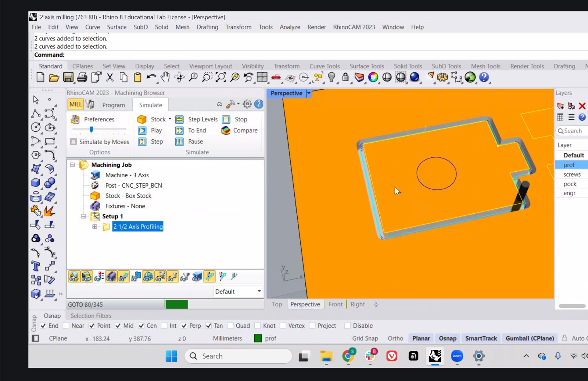Toggle the Perp osnap checkbox
The height and width of the screenshot is (381, 588).
click(x=184, y=326)
